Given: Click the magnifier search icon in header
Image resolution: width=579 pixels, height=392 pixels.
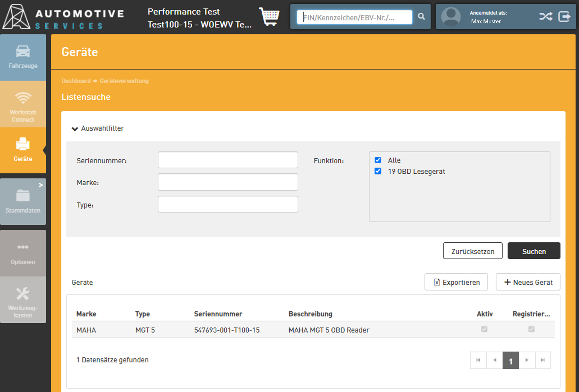Looking at the screenshot, I should [x=421, y=17].
